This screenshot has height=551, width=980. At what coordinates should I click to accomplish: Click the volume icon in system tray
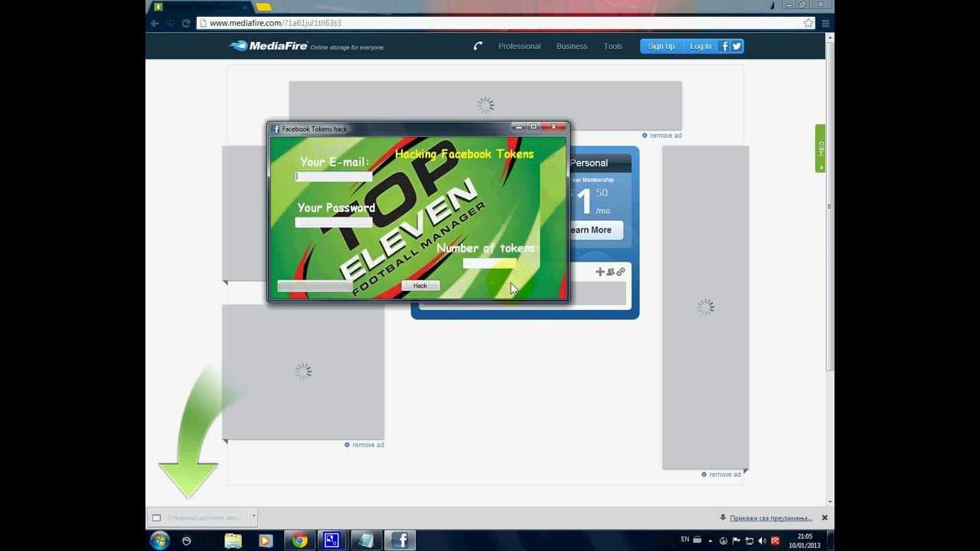[x=762, y=541]
